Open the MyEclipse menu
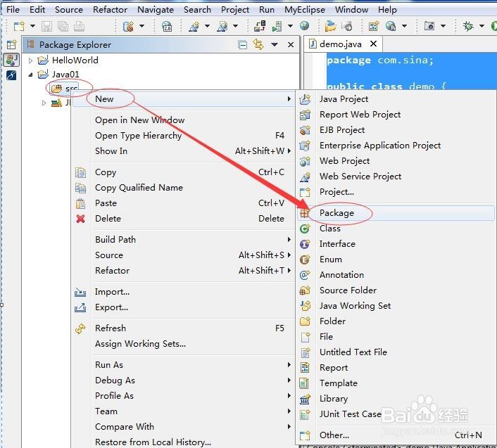The height and width of the screenshot is (448, 497). click(x=305, y=10)
